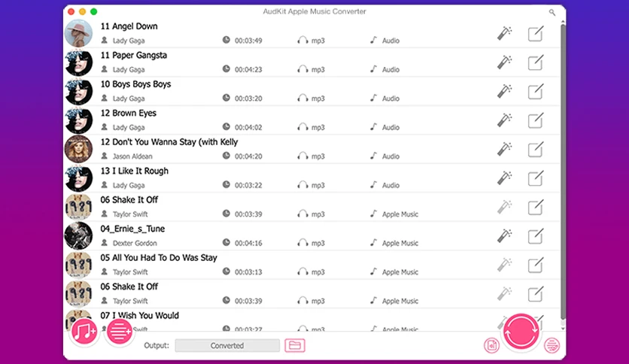The image size is (629, 364).
Task: Open effects wand for 04_Ernie_s_Tune
Action: coord(504,235)
